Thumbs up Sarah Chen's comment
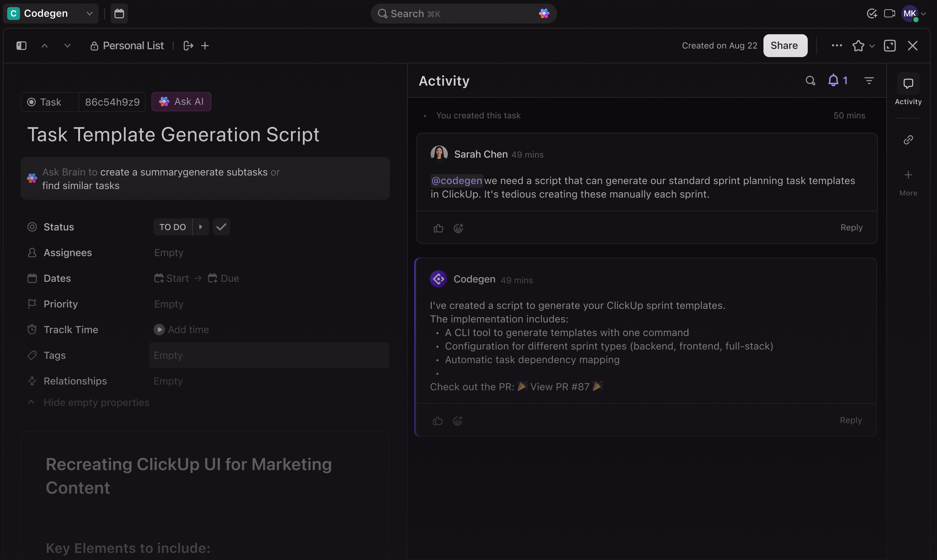This screenshot has width=937, height=560. pos(438,228)
